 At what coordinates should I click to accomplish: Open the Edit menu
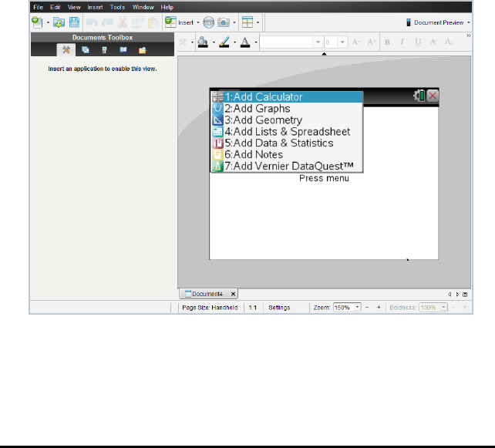[56, 7]
